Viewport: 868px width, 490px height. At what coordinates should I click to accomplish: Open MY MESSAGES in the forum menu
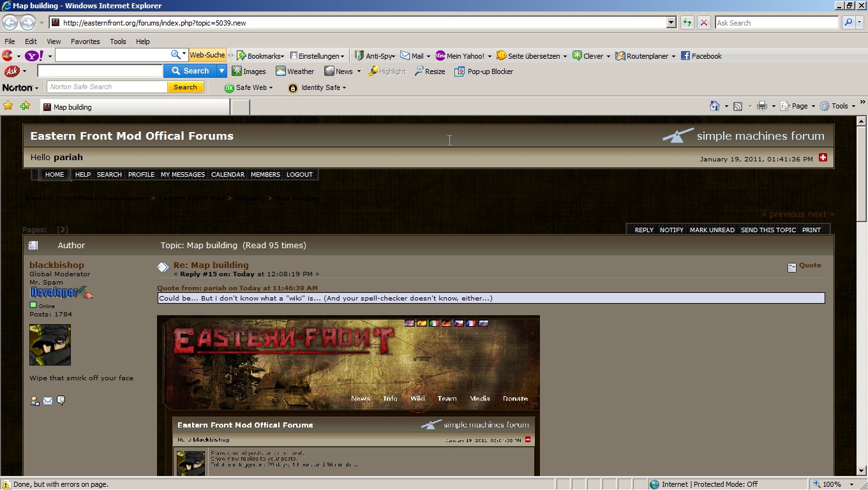pyautogui.click(x=183, y=174)
